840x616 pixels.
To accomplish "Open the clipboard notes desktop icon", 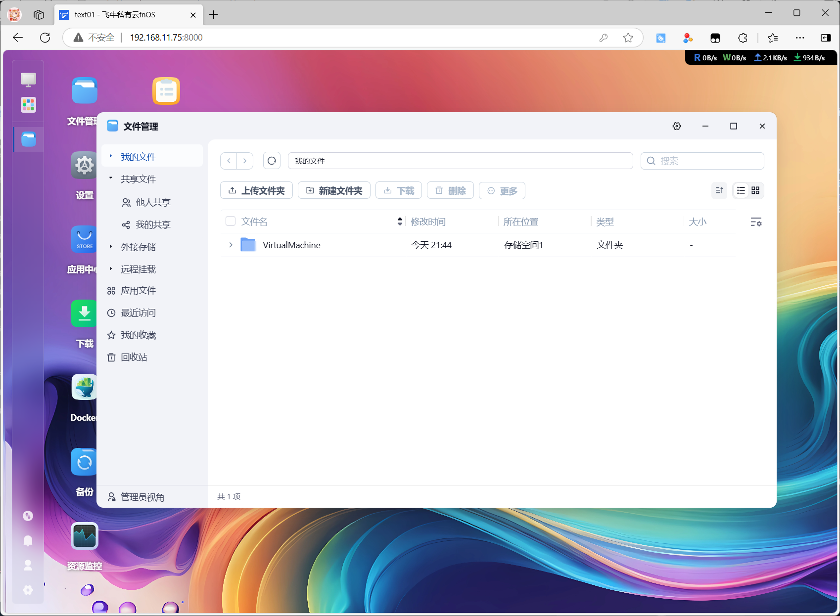I will [x=166, y=91].
